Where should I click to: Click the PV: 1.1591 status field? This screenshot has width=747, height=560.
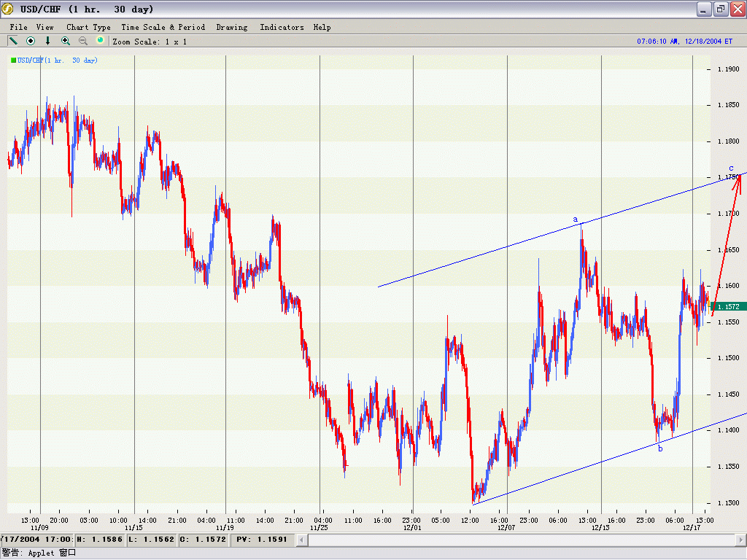[262, 540]
